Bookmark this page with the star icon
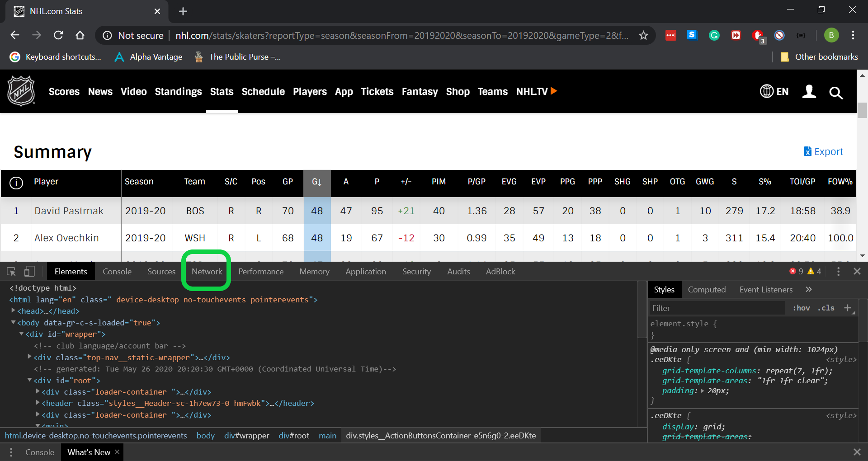This screenshot has height=461, width=868. pos(643,35)
